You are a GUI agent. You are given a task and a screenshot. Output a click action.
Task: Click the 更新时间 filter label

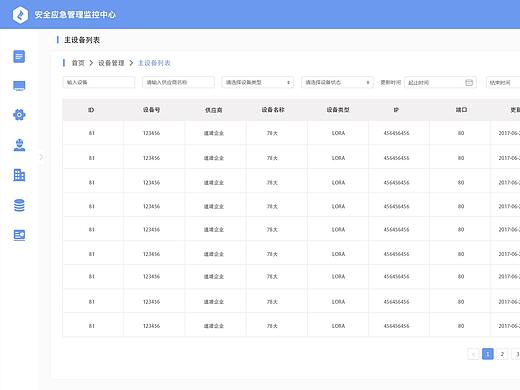point(391,82)
